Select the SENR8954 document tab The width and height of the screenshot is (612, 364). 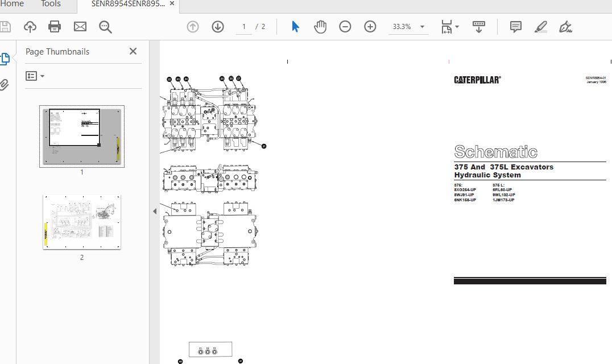click(128, 4)
